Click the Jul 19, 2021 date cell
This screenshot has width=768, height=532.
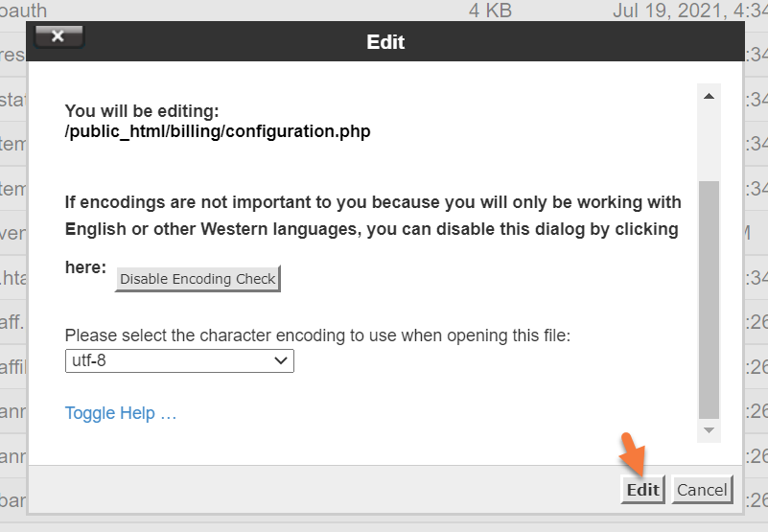click(688, 11)
